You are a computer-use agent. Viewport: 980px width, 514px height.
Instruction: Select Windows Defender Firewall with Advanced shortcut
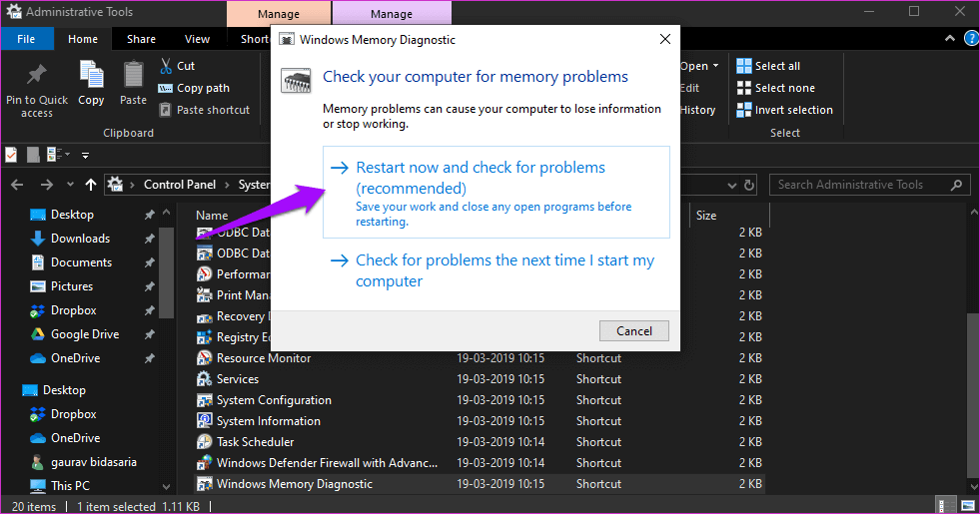coord(327,463)
